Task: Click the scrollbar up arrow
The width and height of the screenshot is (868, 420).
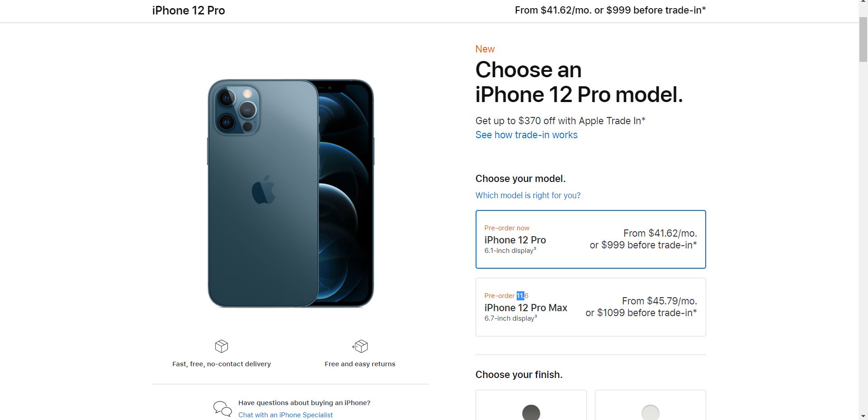Action: (863, 3)
